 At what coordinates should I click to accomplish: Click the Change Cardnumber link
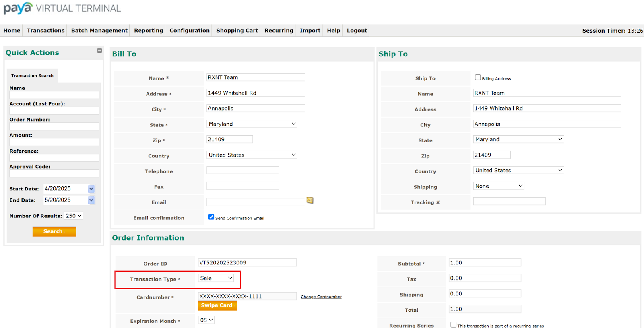coord(321,297)
